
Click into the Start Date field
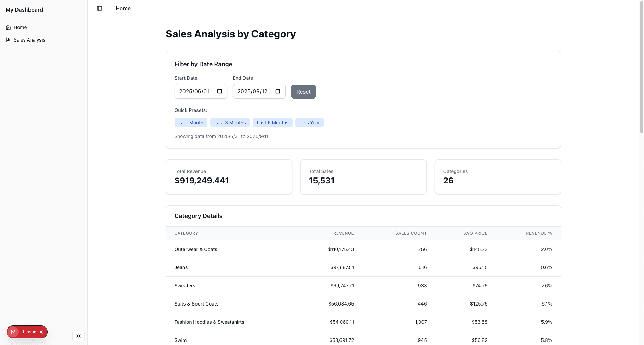tap(194, 91)
